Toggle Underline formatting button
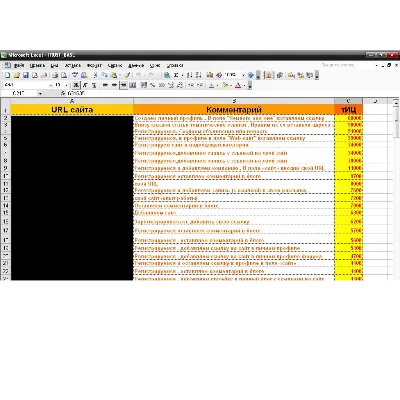This screenshot has width=400, height=400. coord(94,85)
